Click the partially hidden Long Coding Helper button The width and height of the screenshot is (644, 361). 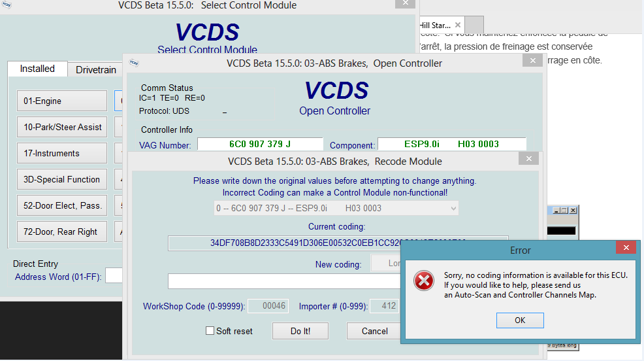pyautogui.click(x=385, y=263)
